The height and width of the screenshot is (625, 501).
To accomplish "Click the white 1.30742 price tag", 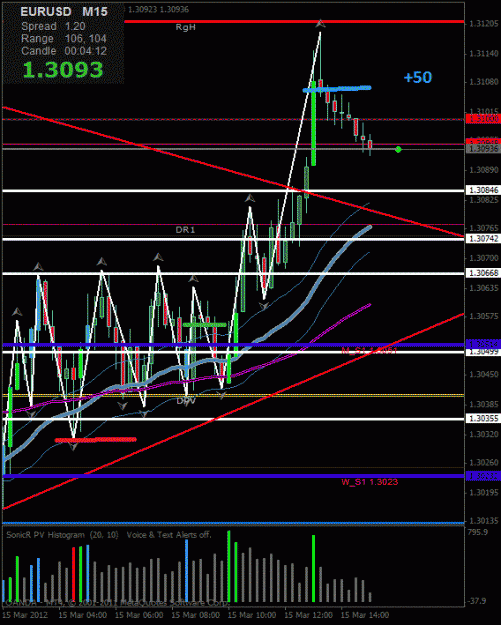I will click(x=483, y=238).
